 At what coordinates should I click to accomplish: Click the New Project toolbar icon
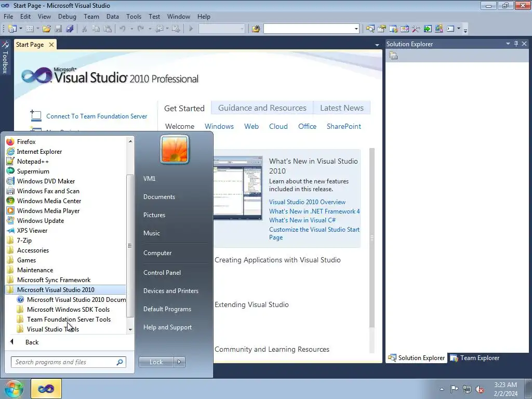click(12, 29)
